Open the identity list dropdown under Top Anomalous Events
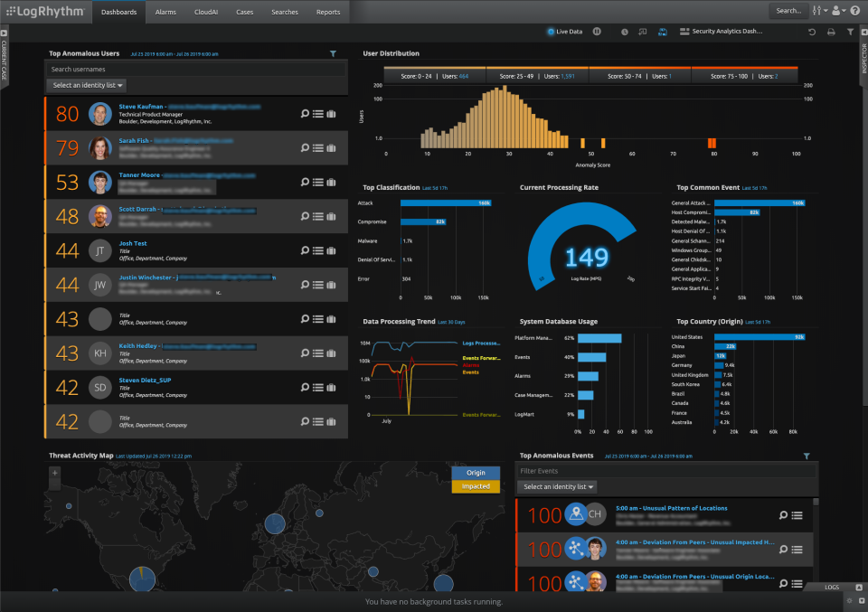Screen dimensions: 868x612 click(x=558, y=487)
